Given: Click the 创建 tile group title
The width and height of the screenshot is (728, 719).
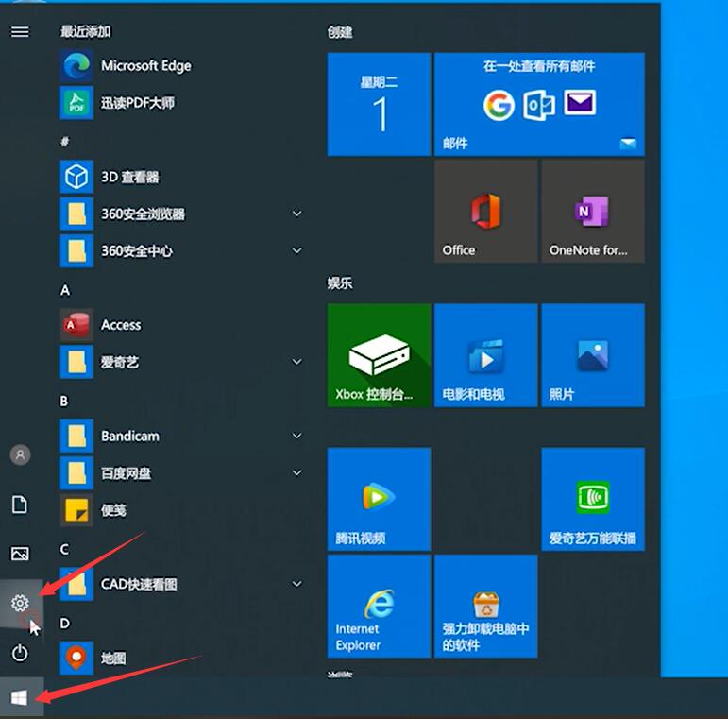Looking at the screenshot, I should (340, 32).
